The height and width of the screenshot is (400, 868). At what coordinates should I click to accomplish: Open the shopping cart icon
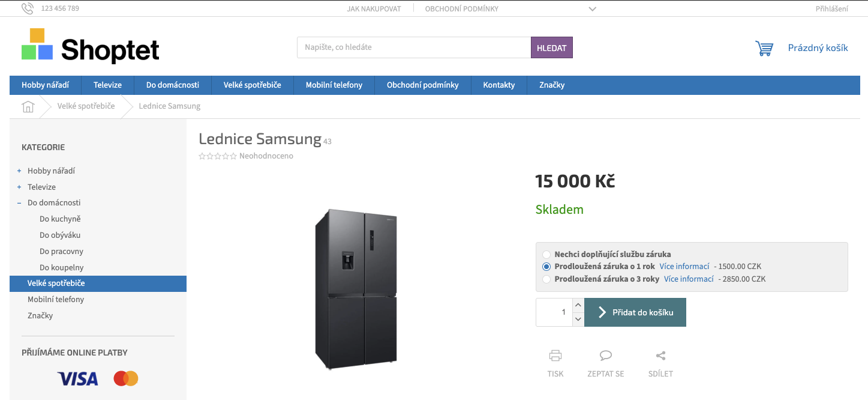(x=764, y=48)
